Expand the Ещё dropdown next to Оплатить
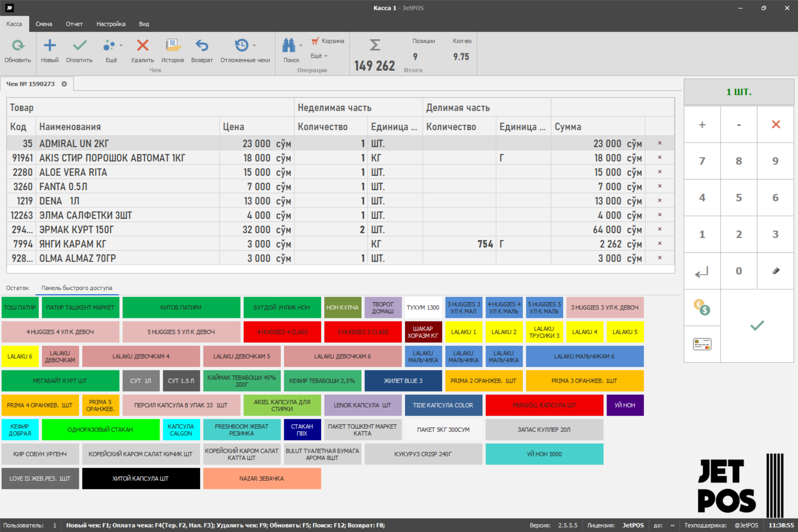The image size is (798, 532). click(121, 45)
